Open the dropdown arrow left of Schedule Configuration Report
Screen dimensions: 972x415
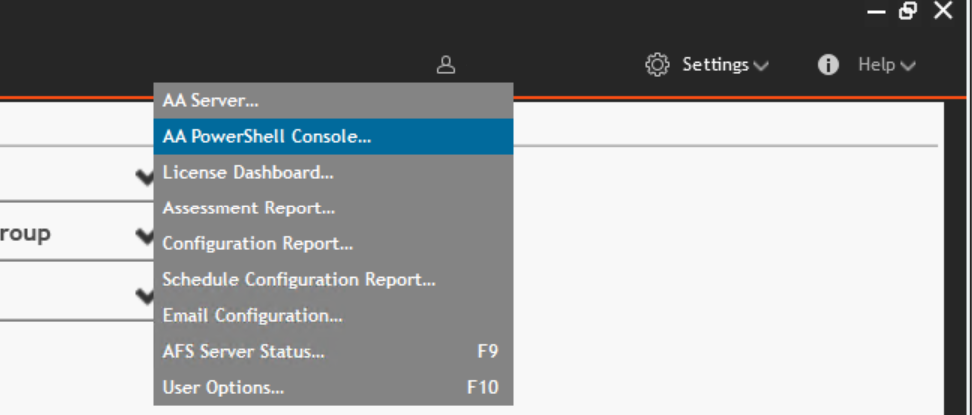[x=145, y=295]
